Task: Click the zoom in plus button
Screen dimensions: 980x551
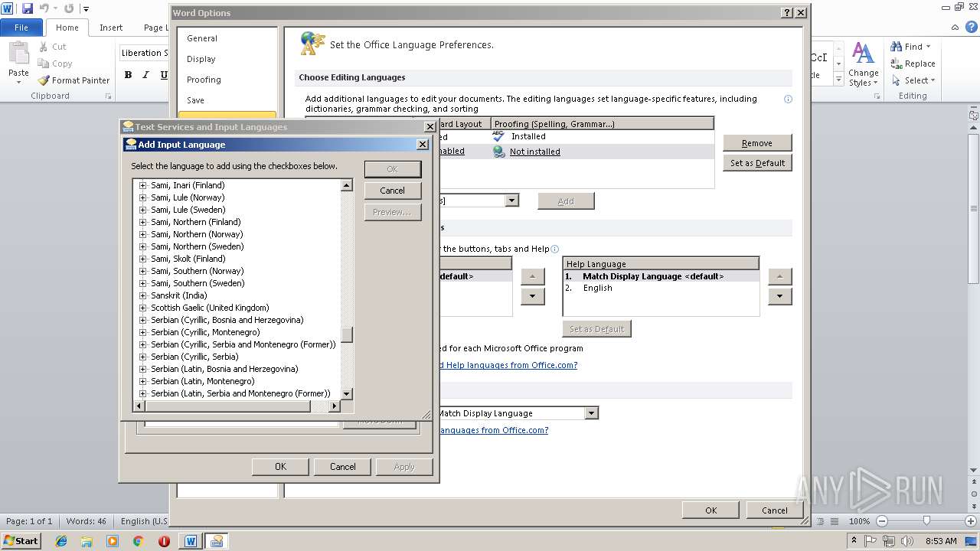Action: (972, 521)
